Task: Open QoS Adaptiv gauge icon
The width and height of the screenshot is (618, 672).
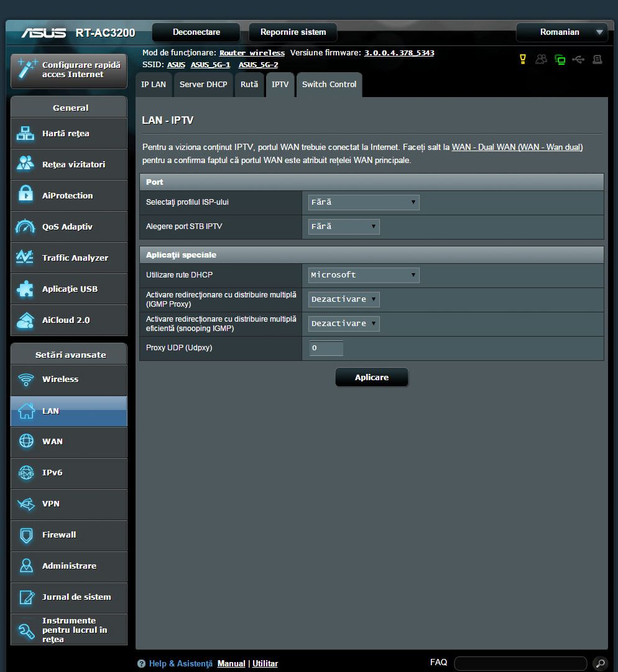Action: 25,226
